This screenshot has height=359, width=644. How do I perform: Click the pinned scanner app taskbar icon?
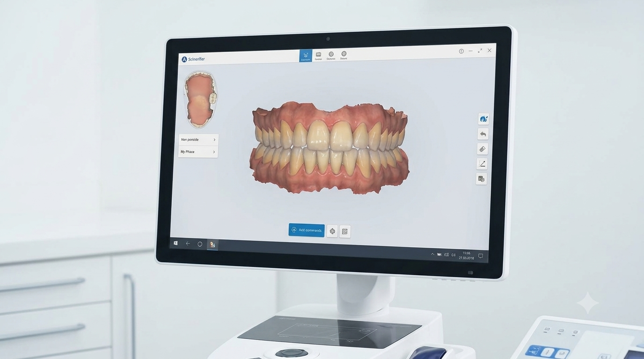coord(212,244)
